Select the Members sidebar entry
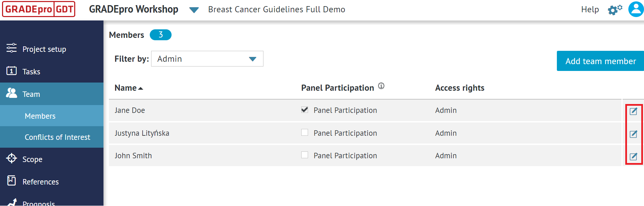Screen dimensions: 644x206 (x=40, y=116)
